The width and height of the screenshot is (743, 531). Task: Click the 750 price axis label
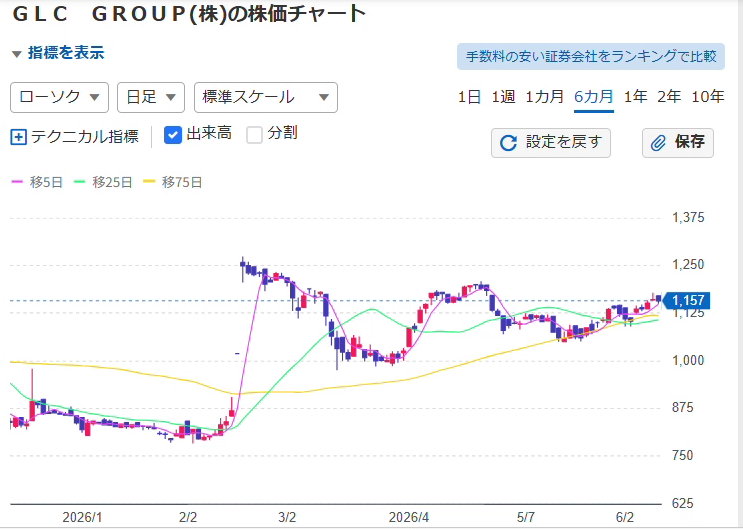(x=682, y=455)
